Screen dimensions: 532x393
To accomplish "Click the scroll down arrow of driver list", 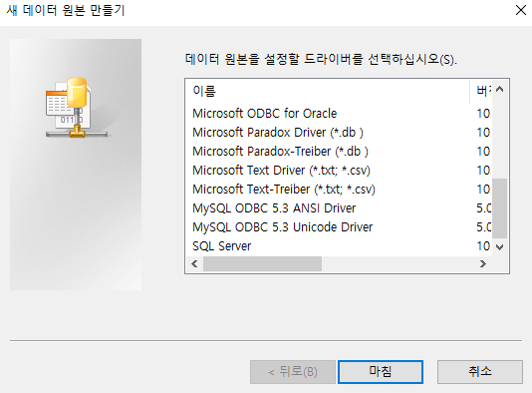I will pos(499,247).
